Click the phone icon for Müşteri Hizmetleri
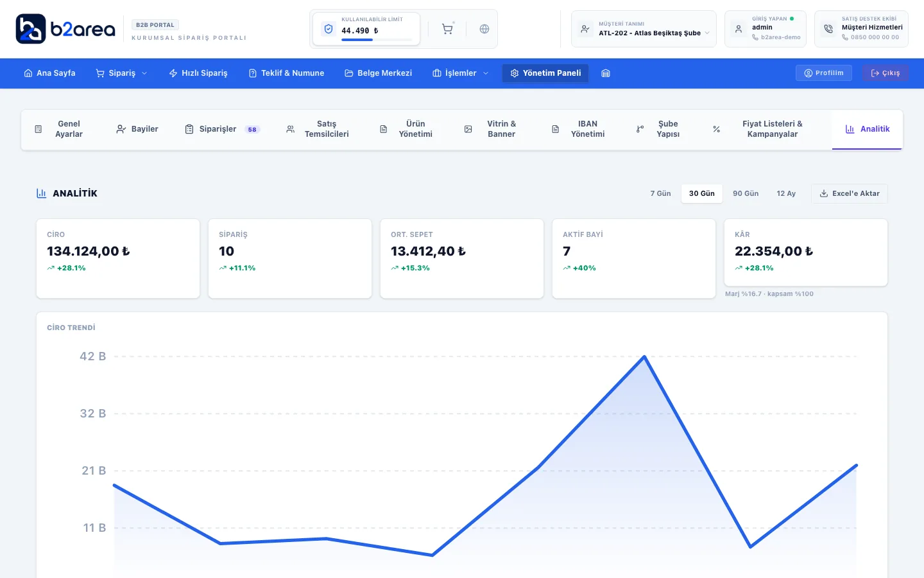This screenshot has height=578, width=924. coord(828,29)
